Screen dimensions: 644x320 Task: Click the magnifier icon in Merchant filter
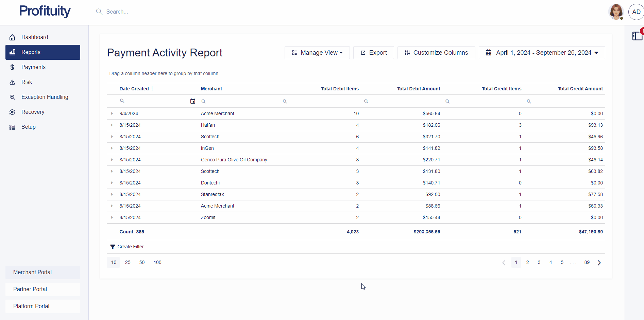click(x=203, y=101)
